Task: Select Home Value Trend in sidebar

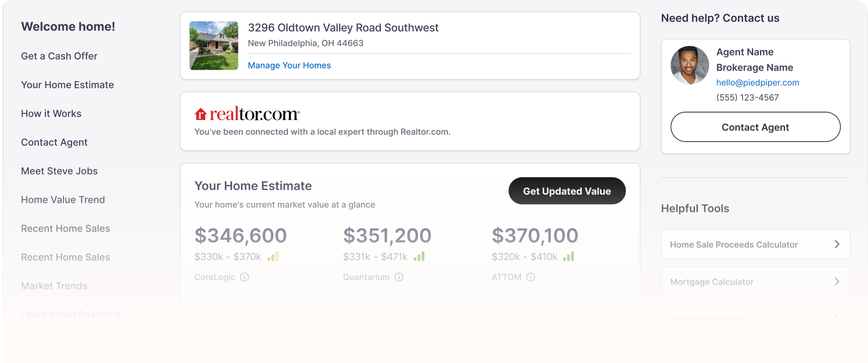Action: pos(63,200)
